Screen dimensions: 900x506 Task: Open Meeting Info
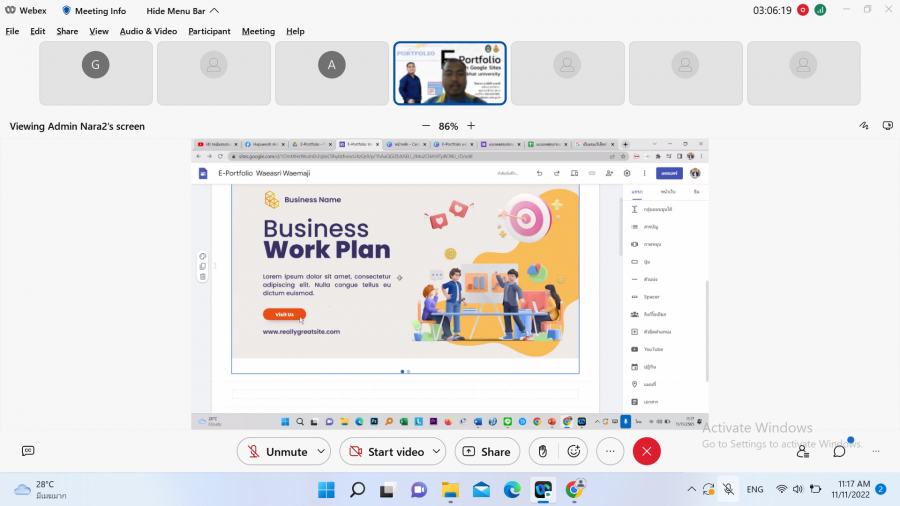[x=94, y=11]
